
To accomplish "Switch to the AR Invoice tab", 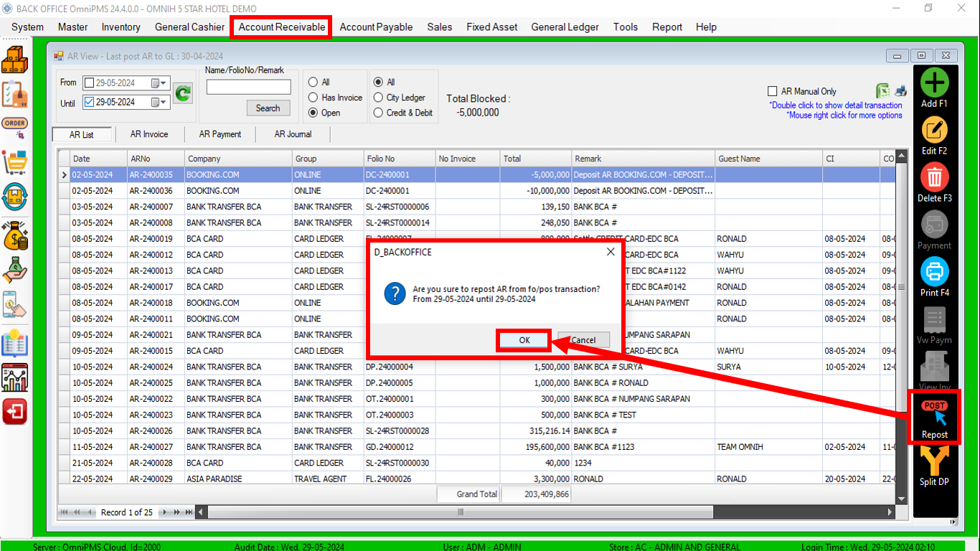I will coord(149,134).
